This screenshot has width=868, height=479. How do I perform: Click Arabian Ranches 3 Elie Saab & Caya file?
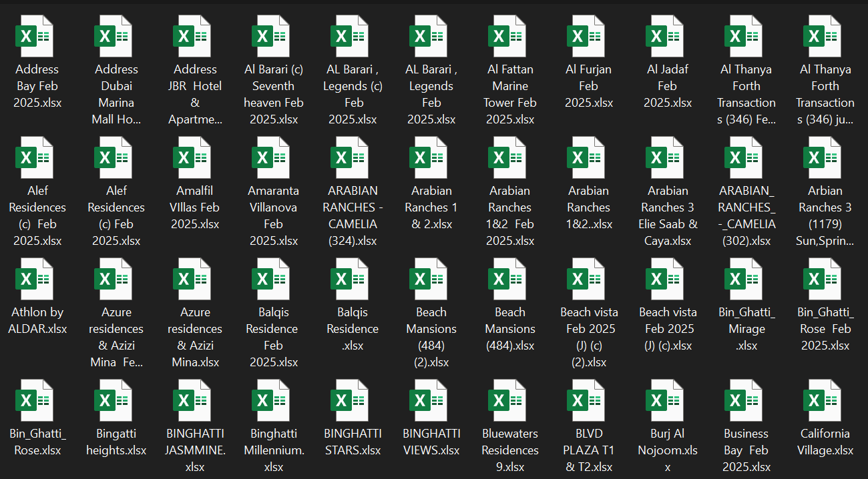pos(667,158)
